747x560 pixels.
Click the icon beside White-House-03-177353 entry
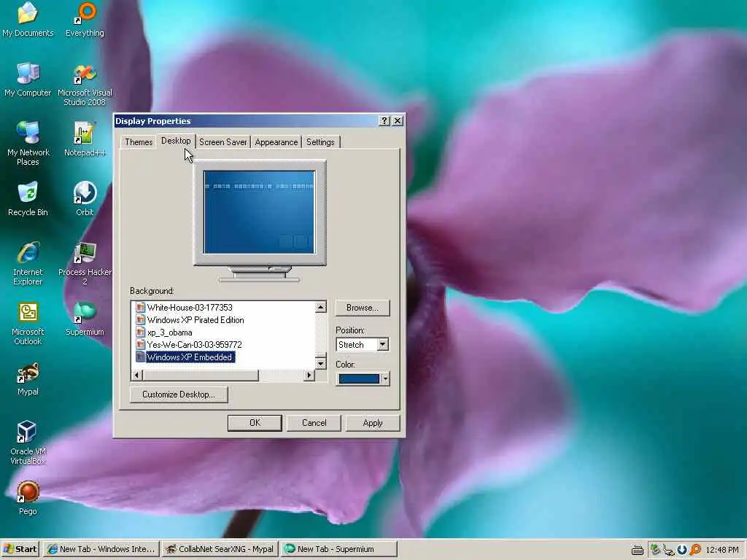pos(140,308)
